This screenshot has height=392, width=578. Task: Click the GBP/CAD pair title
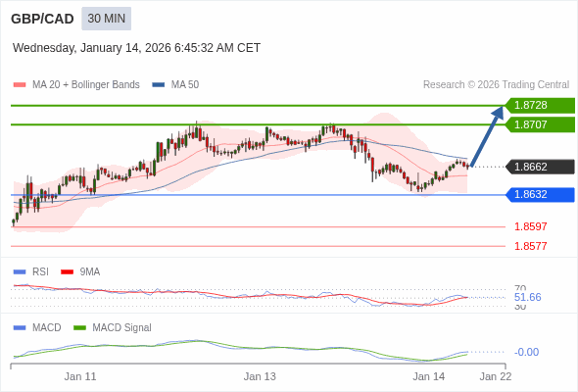click(42, 19)
